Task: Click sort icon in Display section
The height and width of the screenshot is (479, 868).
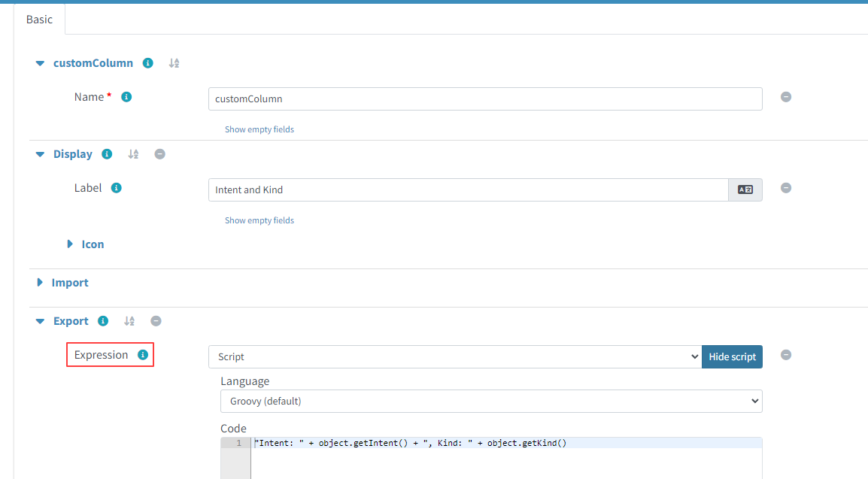Action: pyautogui.click(x=133, y=154)
